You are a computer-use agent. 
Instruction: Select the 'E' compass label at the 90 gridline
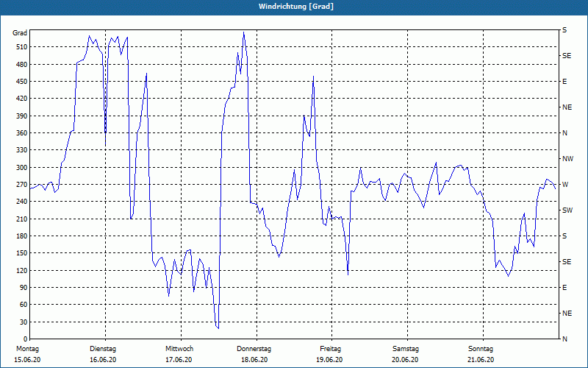point(564,288)
